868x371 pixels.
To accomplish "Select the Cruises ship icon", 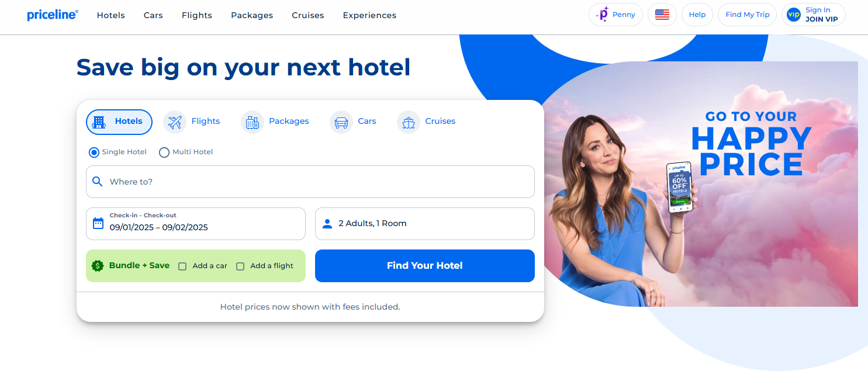I will click(409, 122).
